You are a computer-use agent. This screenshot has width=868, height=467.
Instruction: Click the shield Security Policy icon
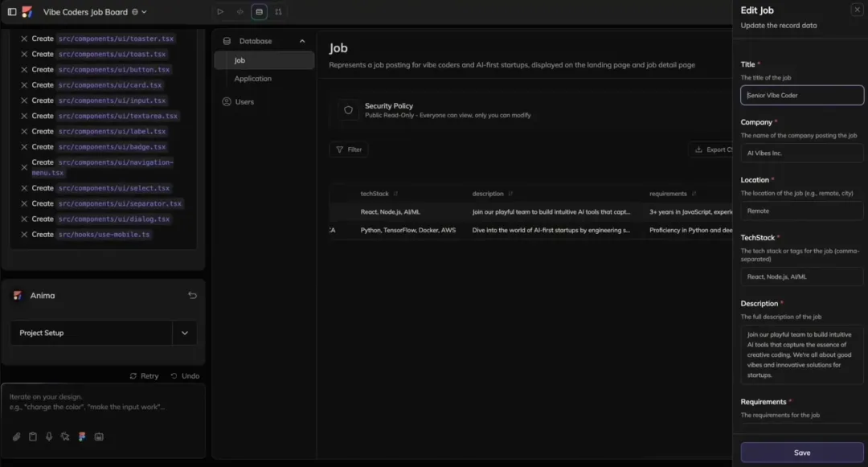[348, 110]
